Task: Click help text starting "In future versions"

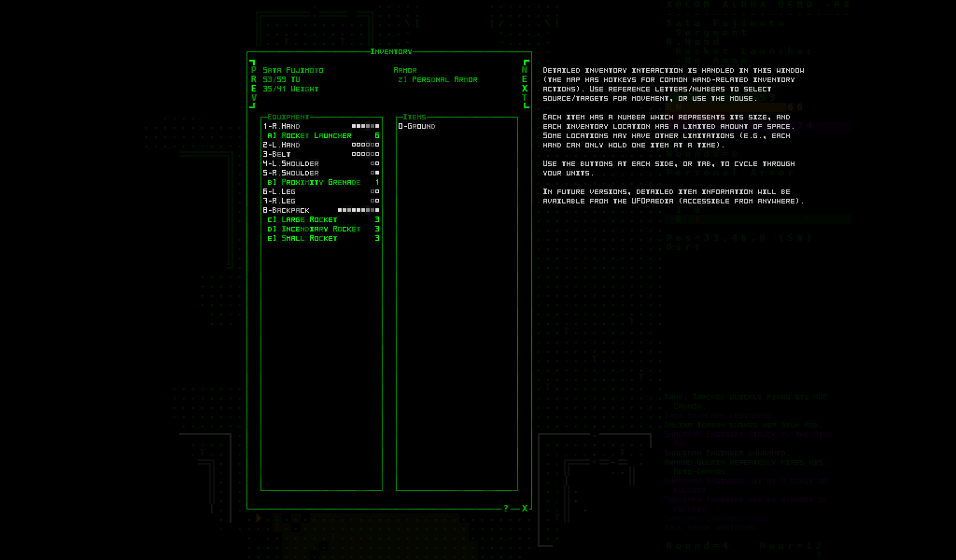Action: (674, 196)
